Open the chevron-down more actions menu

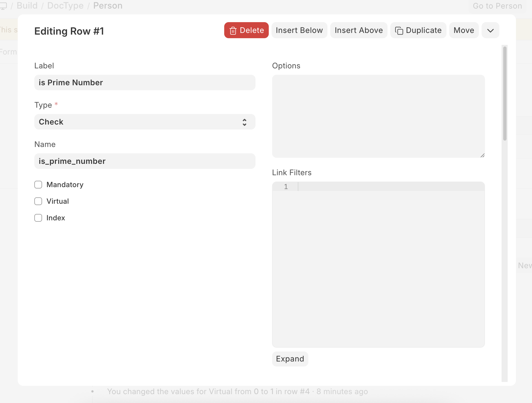coord(490,30)
